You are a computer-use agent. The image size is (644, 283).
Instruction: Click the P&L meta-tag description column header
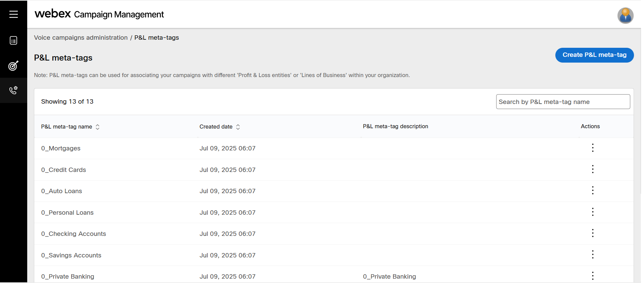395,127
